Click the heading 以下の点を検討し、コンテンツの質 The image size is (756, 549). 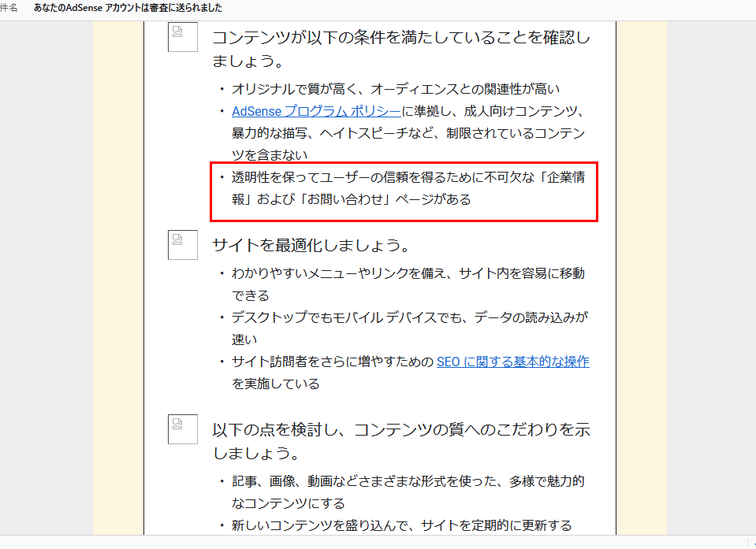400,430
